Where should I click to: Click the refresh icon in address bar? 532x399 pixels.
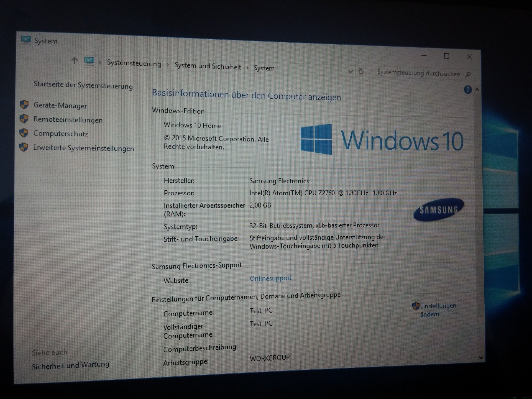click(x=361, y=71)
